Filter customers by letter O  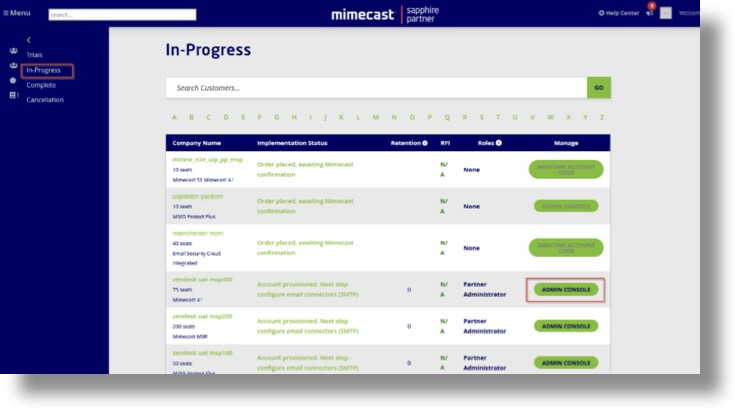click(x=412, y=117)
